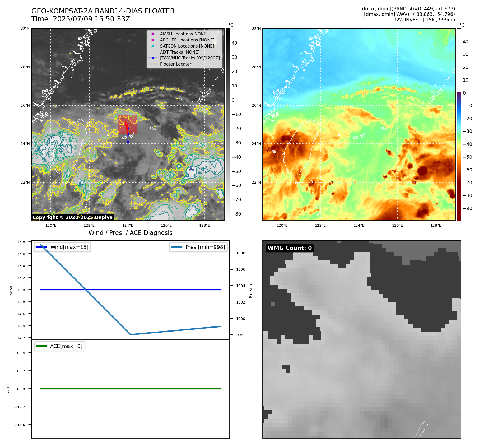
Task: Click the 15.8 tick on Wind axis
Action: point(21,242)
